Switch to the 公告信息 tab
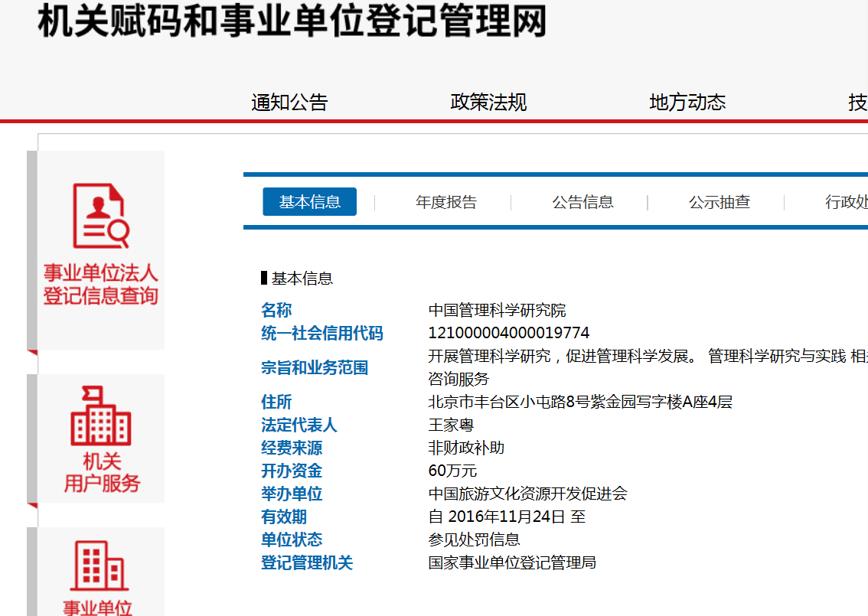Screen dimensions: 868x616 click(583, 202)
